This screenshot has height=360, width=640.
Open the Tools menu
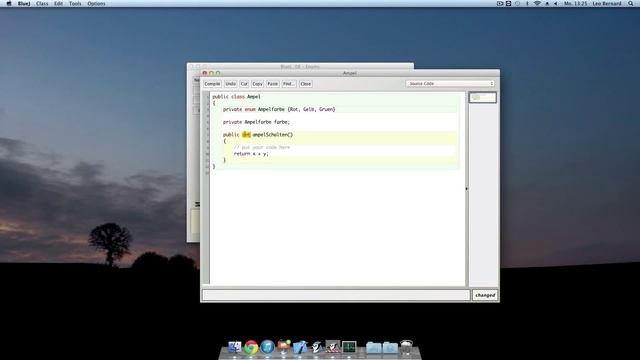75,3
